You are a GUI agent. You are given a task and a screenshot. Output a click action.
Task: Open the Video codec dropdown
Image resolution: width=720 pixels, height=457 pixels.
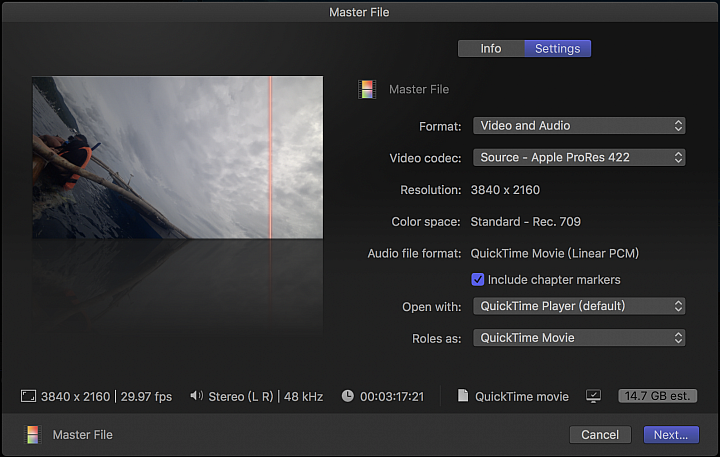[579, 158]
